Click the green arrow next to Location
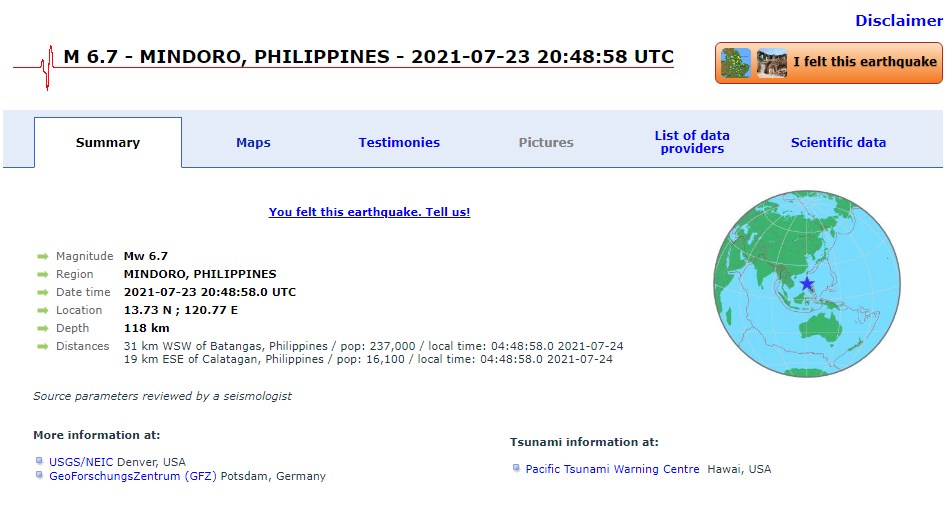 coord(43,311)
